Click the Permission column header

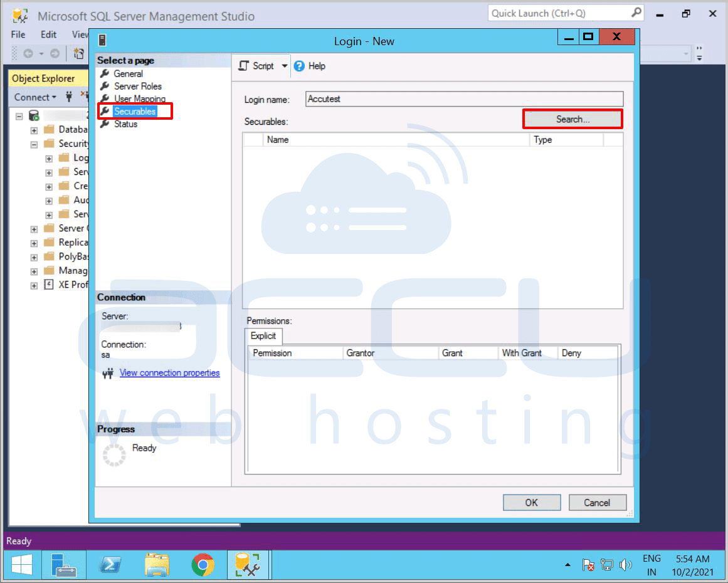[x=296, y=353]
